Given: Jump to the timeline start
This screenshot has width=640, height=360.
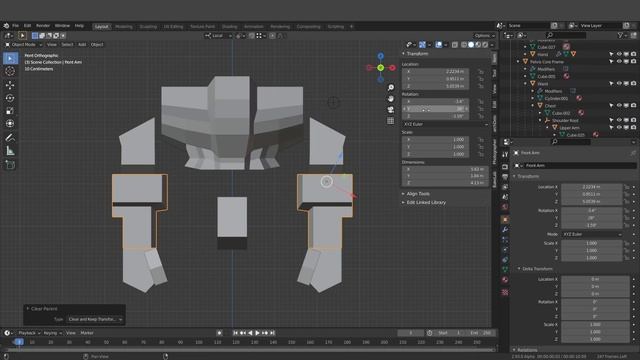Looking at the screenshot, I should [x=236, y=333].
